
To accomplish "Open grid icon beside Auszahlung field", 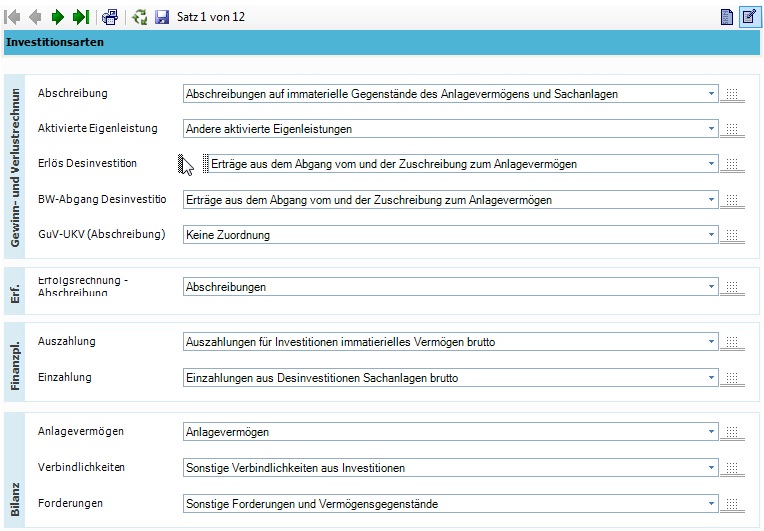I will [732, 342].
